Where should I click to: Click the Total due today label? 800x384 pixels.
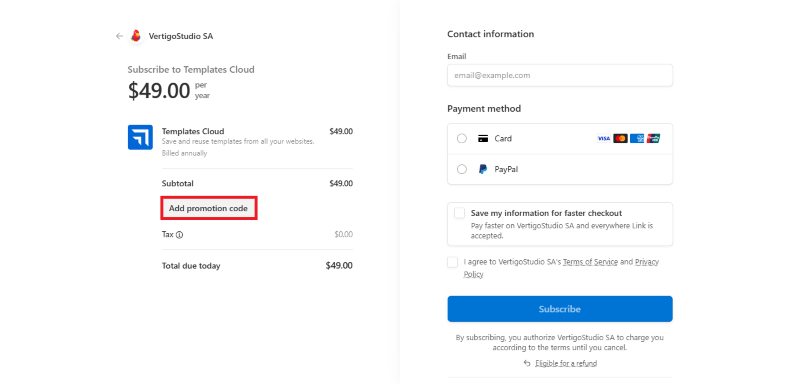point(191,266)
